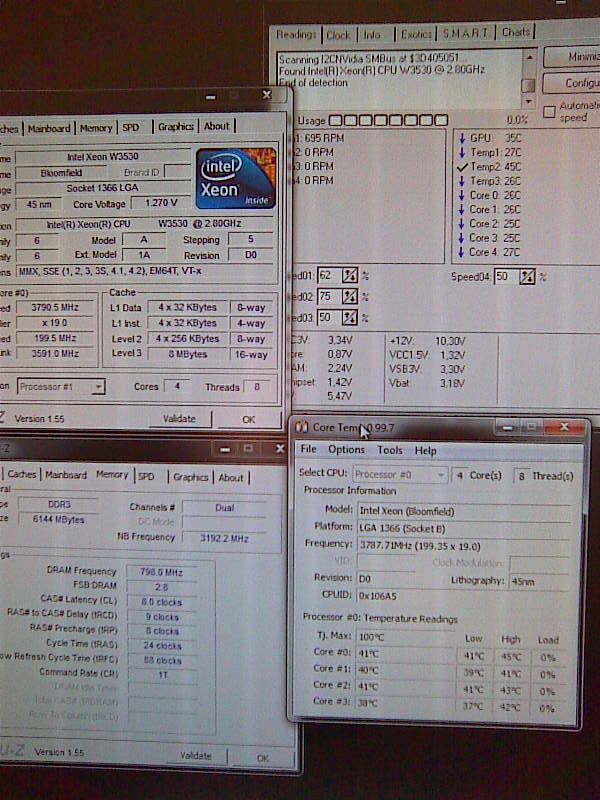Click the Core 1 arrow icon in SpeedFan
600x800 pixels.
coord(462,209)
